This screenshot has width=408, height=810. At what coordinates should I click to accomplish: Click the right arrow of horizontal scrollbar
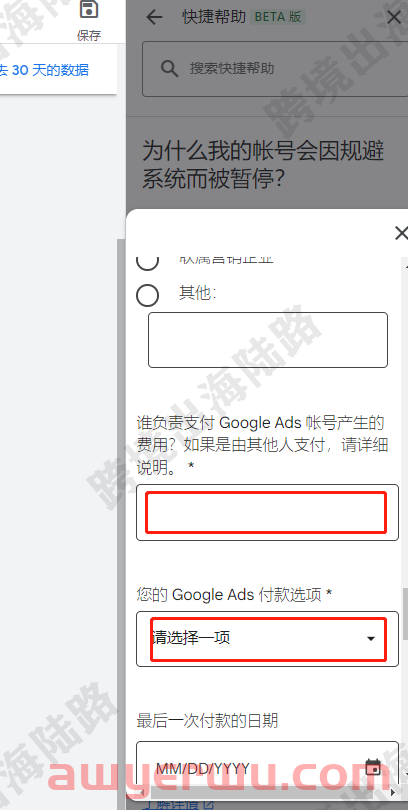click(393, 792)
